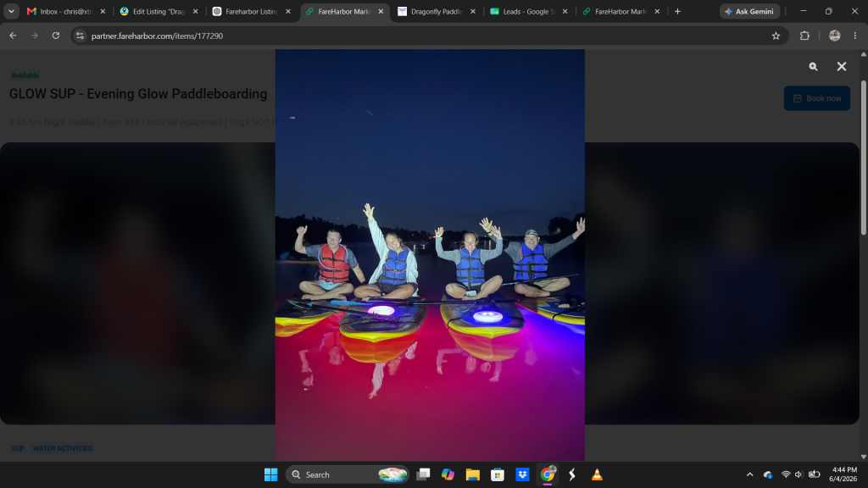The image size is (868, 488).
Task: Go forward with browser forward arrow
Action: [x=34, y=36]
